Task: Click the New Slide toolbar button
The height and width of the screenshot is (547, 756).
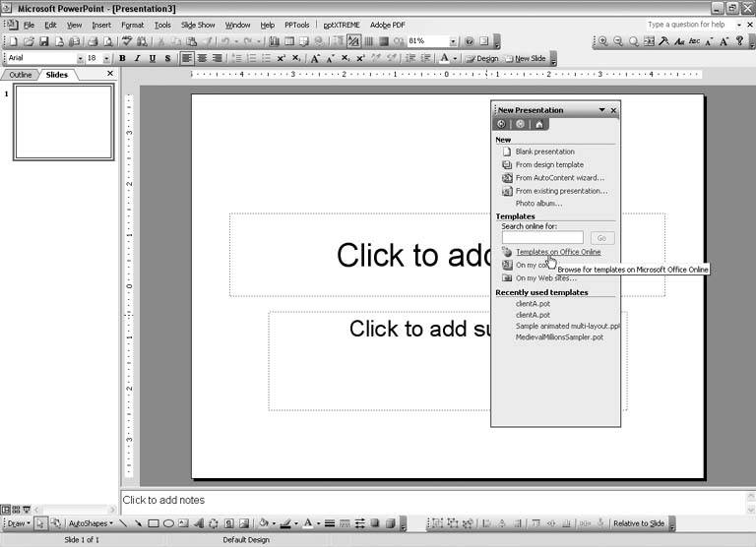Action: tap(526, 58)
